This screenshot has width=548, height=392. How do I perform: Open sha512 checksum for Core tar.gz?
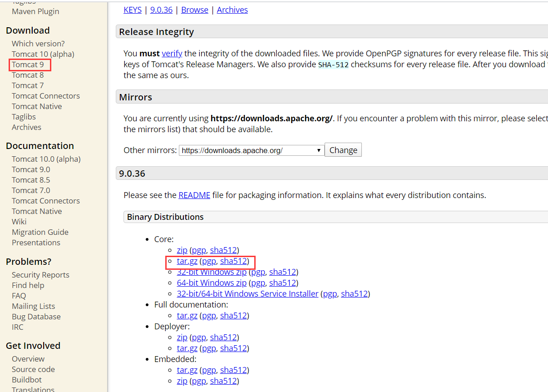233,261
